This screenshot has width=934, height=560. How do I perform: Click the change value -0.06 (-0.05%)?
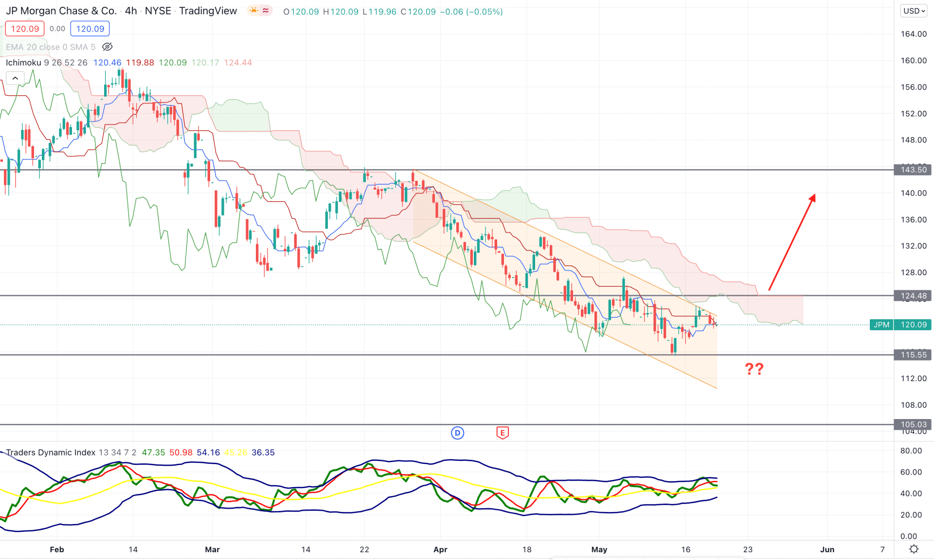click(x=471, y=12)
